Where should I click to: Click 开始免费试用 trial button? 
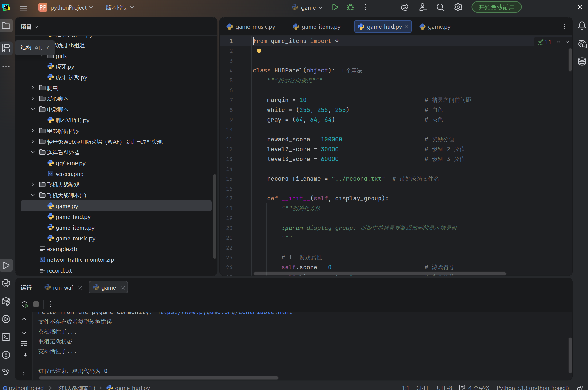click(x=496, y=7)
